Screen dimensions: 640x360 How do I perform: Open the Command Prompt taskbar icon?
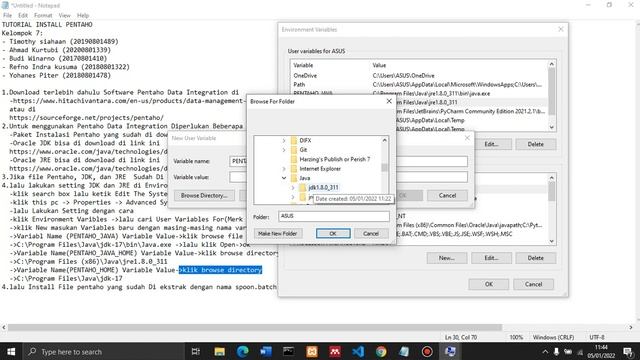tap(289, 351)
